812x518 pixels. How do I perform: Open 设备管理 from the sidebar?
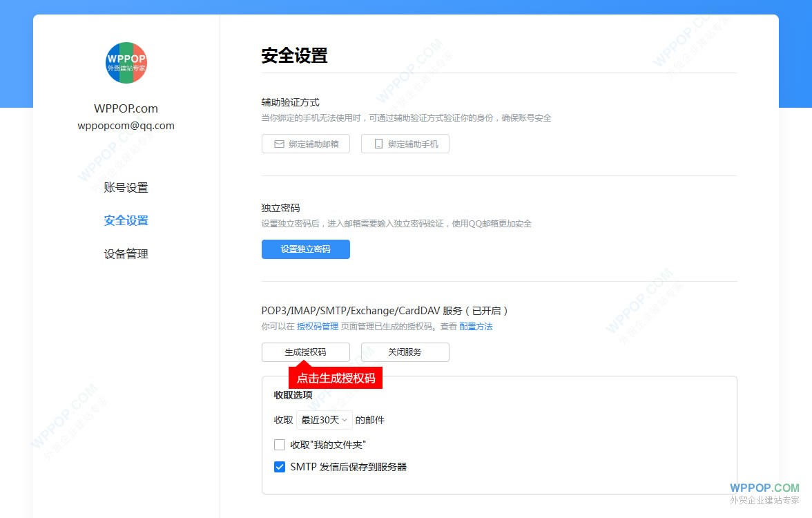[x=126, y=253]
